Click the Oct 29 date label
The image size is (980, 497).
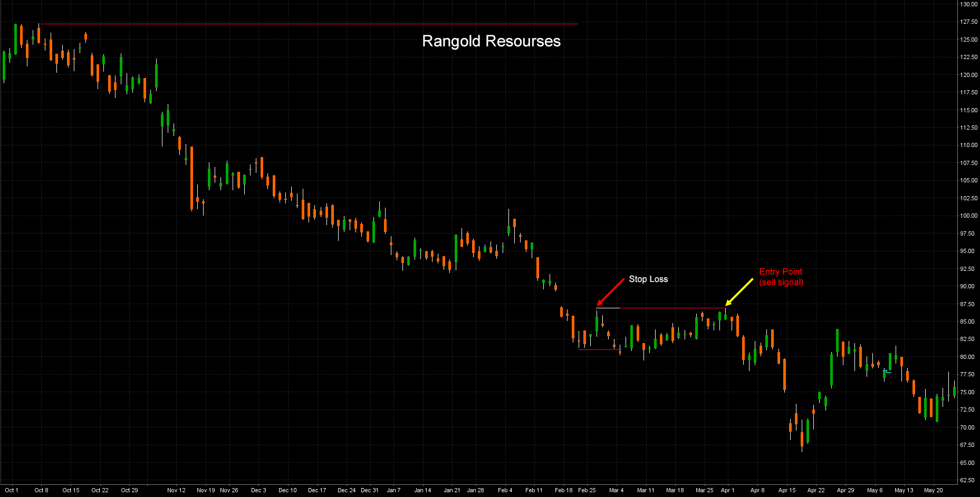point(129,490)
